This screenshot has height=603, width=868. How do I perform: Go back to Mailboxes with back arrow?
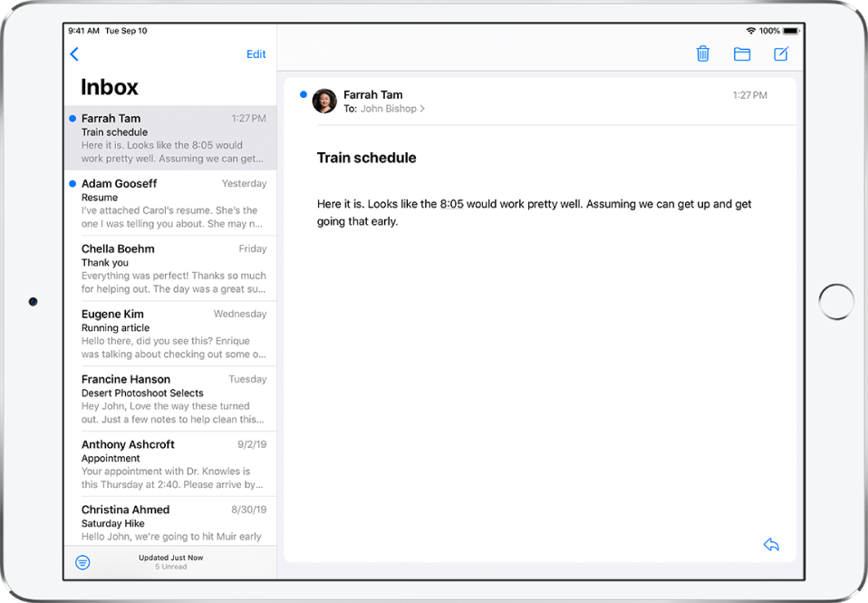pos(74,53)
